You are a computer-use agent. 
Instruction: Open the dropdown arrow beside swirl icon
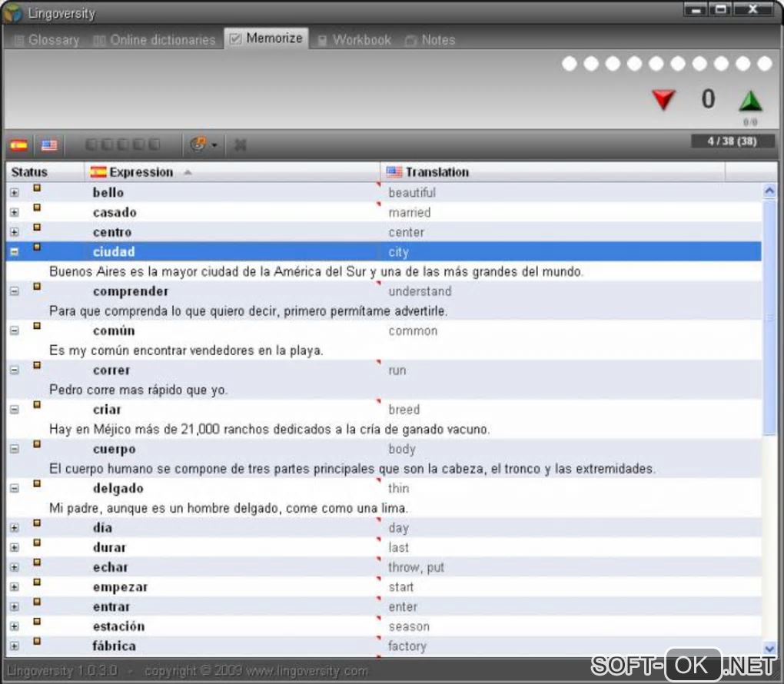[x=214, y=145]
